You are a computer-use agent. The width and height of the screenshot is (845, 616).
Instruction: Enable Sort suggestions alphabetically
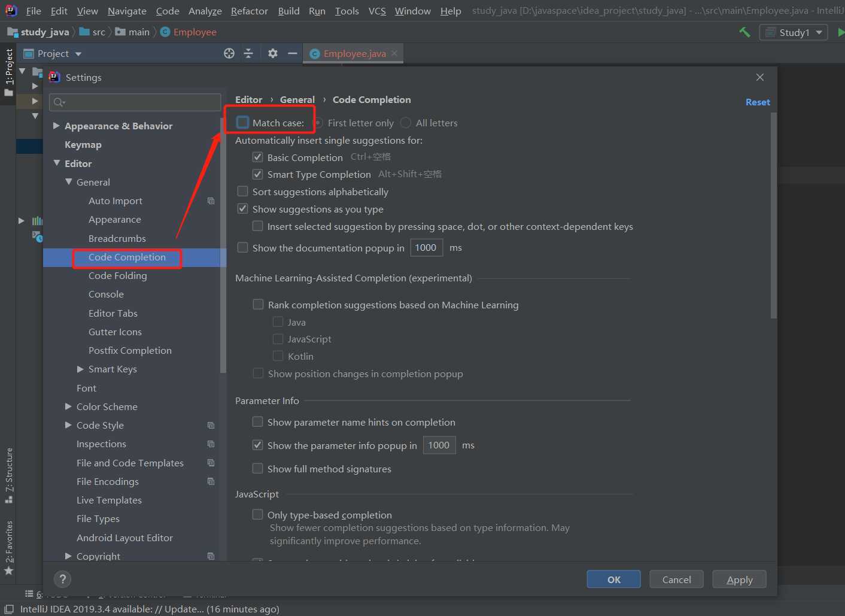tap(242, 192)
